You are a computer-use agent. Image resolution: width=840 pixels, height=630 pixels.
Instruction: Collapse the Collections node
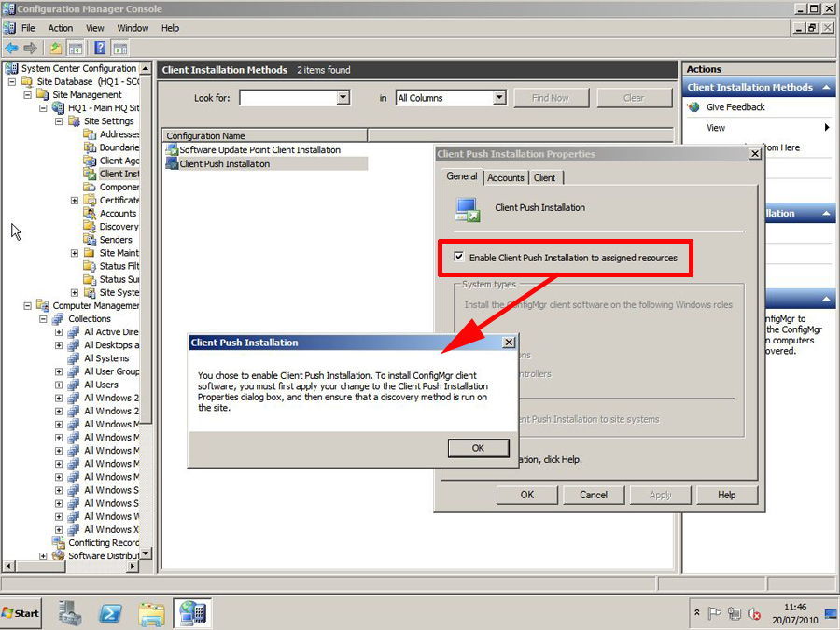point(43,319)
